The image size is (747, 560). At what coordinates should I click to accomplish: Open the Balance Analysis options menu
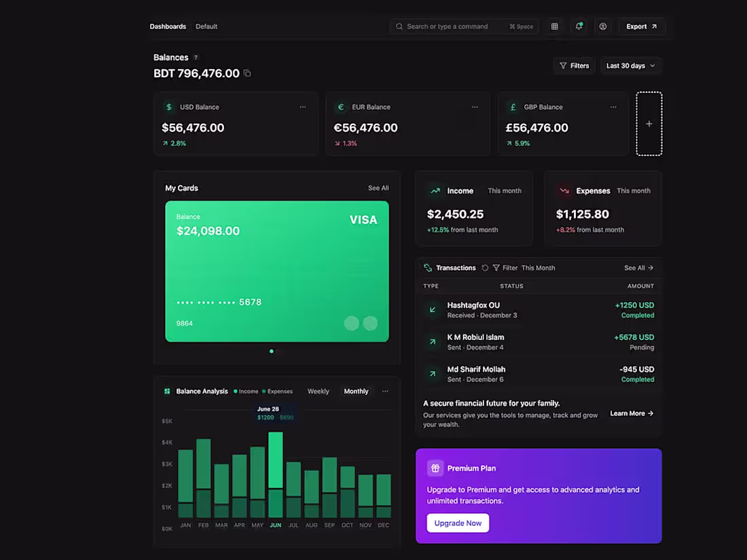coord(385,391)
